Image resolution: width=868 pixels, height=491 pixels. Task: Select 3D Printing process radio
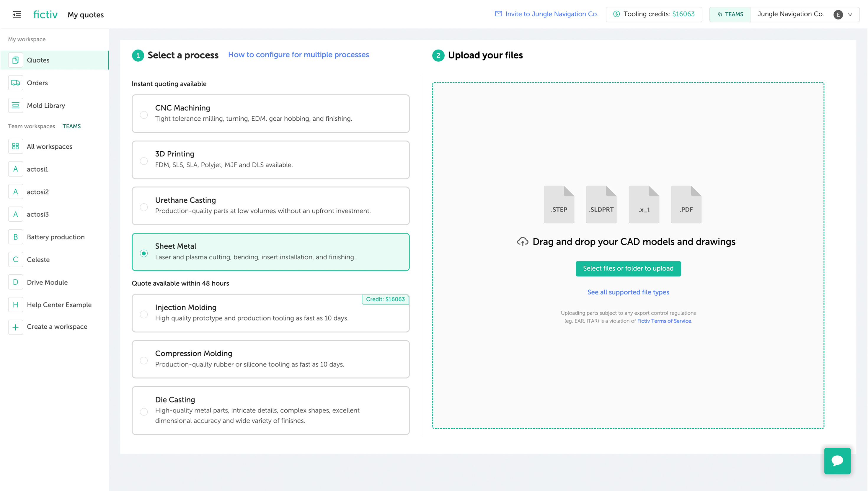[144, 161]
